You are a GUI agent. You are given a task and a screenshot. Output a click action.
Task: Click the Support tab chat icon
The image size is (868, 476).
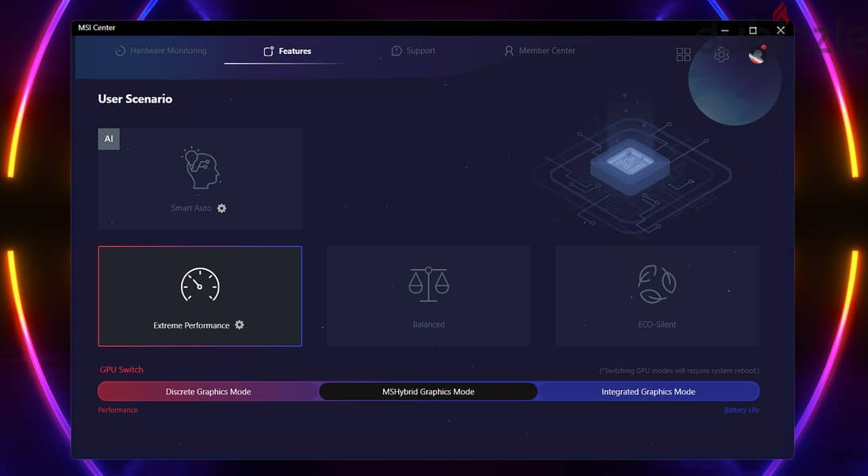coord(397,51)
